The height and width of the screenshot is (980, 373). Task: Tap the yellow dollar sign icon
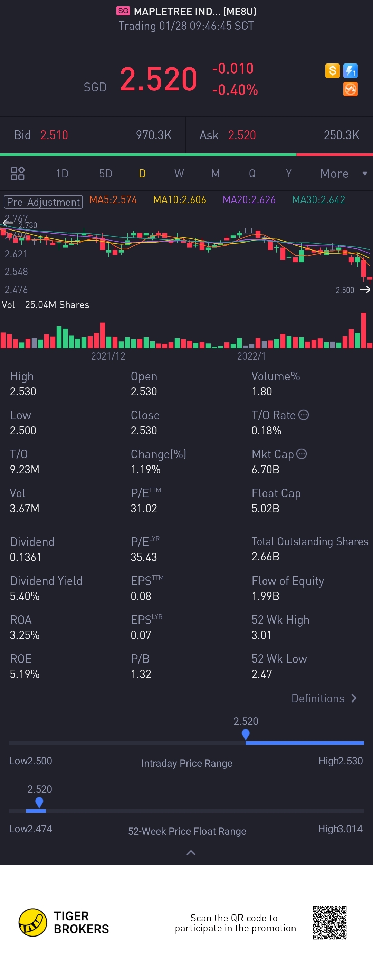click(332, 70)
